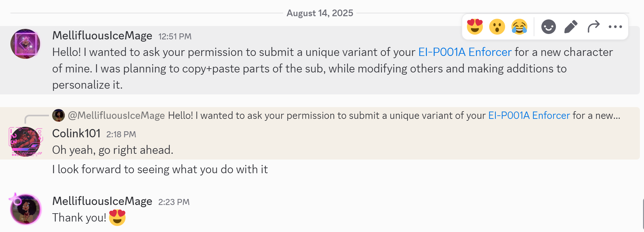Click MellifluousIceMage username at 2:23 PM
644x232 pixels.
(102, 201)
